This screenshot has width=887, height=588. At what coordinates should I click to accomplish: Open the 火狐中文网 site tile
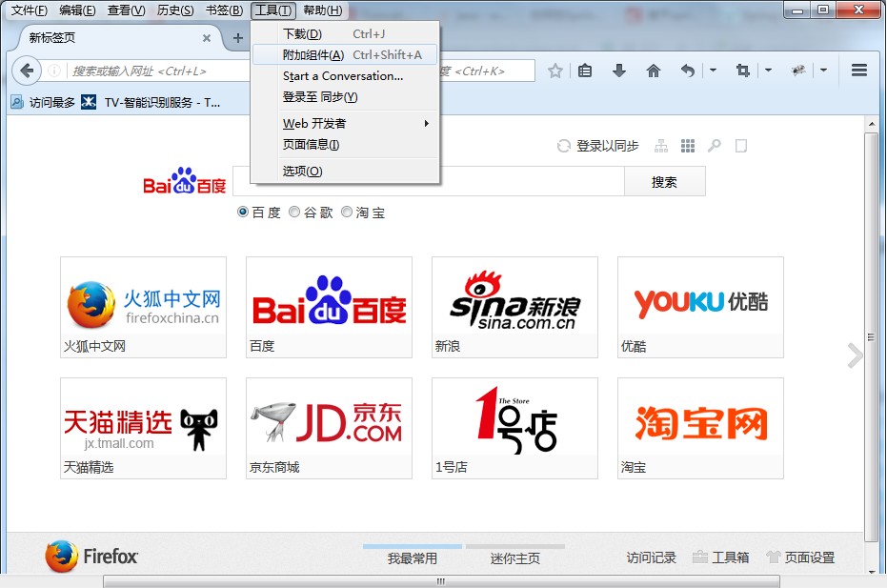click(x=143, y=307)
